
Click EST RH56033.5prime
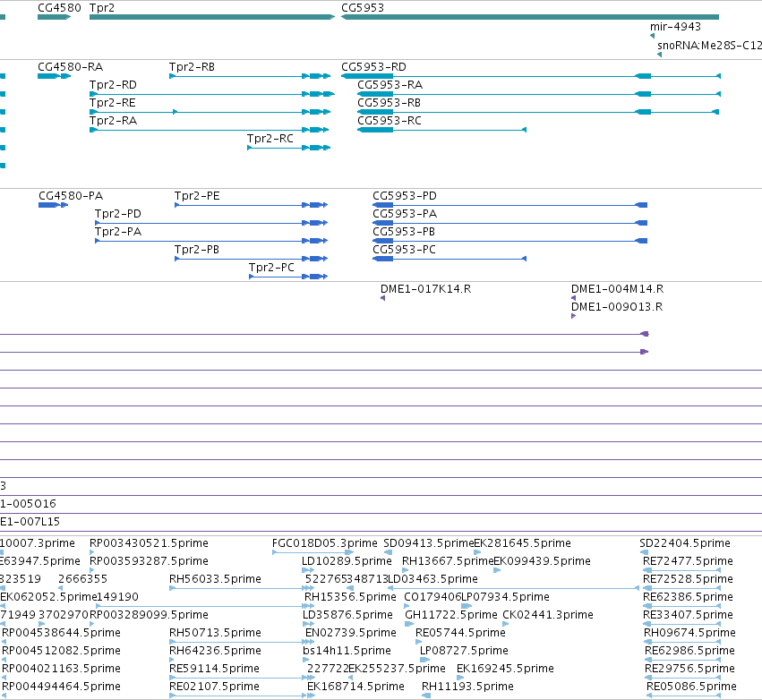[215, 579]
